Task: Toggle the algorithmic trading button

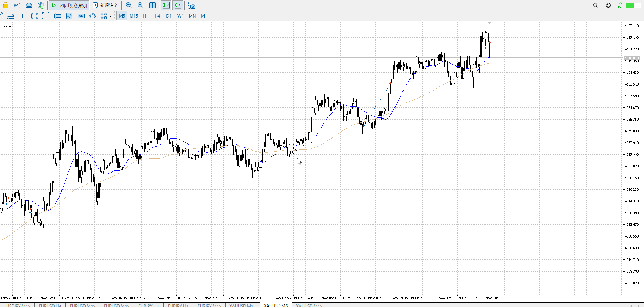Action: 70,5
